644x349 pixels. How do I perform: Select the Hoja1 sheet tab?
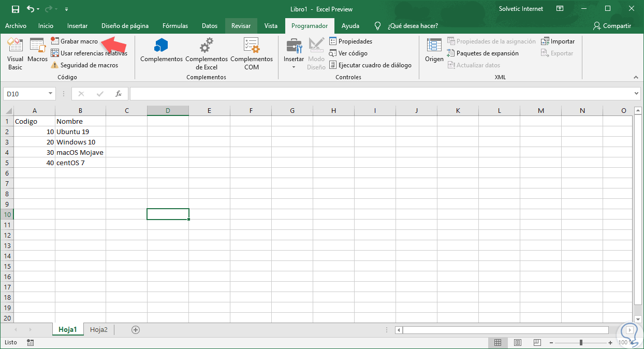pos(68,329)
